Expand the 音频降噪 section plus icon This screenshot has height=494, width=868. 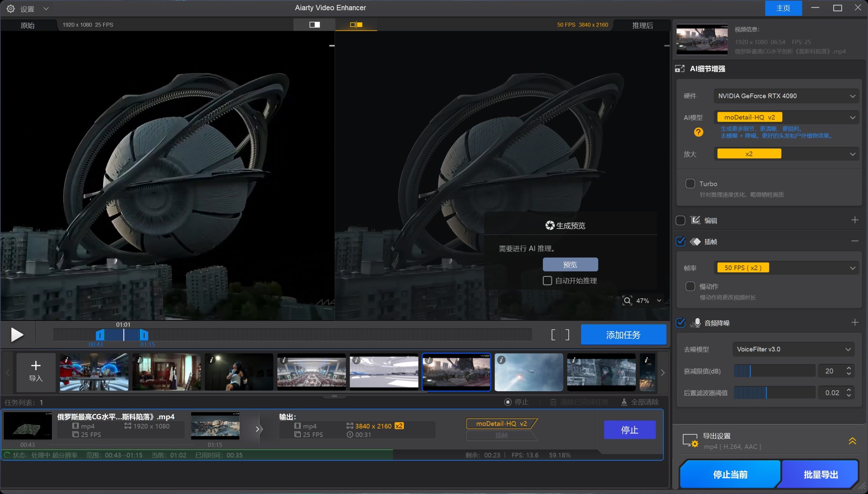pos(855,322)
